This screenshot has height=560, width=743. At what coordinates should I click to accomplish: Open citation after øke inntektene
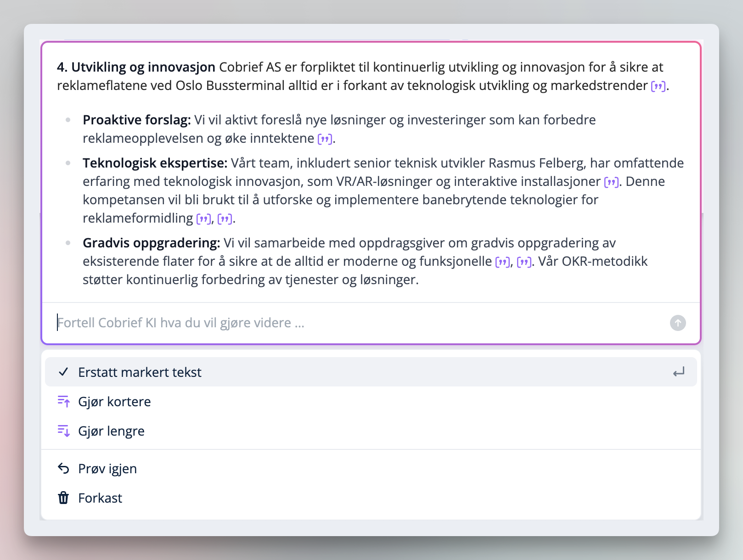tap(325, 139)
